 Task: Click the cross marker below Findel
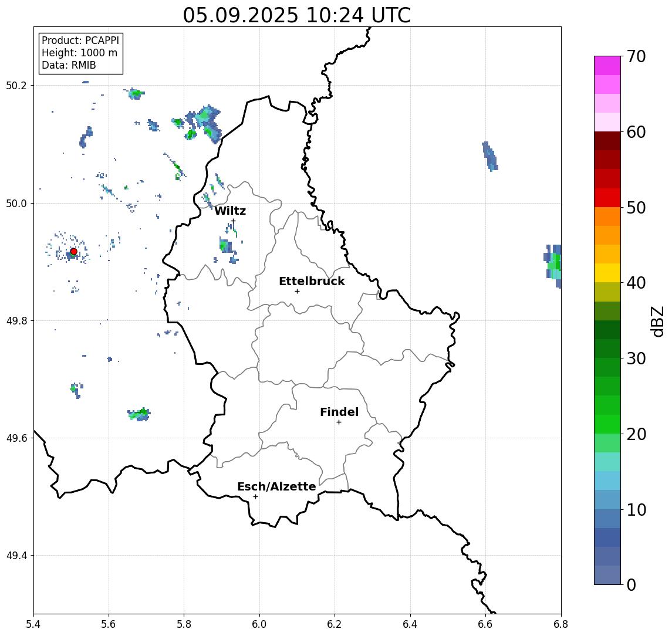339,422
